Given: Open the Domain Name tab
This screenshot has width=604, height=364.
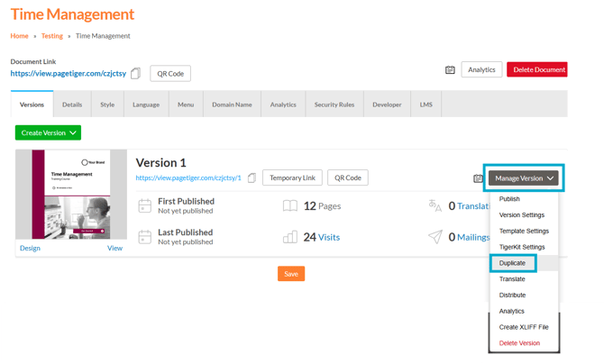Looking at the screenshot, I should point(232,104).
